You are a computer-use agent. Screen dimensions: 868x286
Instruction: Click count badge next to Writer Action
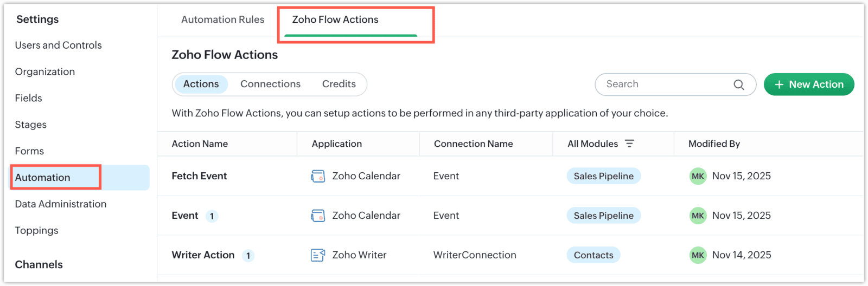tap(248, 256)
